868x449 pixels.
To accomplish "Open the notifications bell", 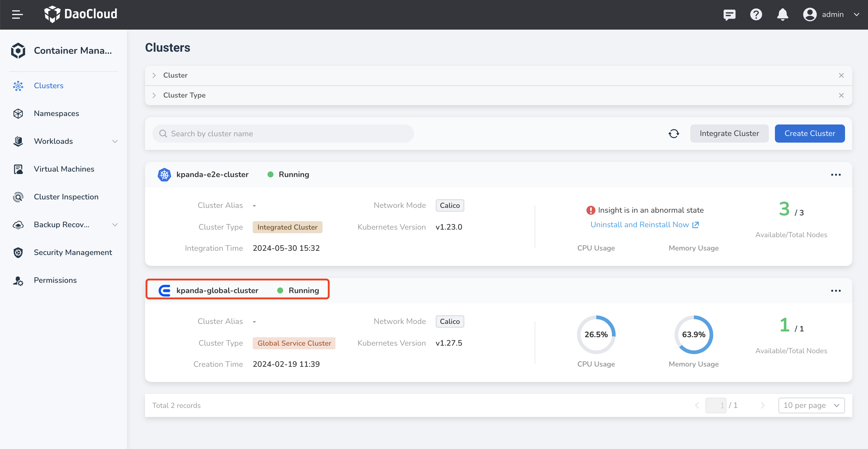I will point(782,15).
